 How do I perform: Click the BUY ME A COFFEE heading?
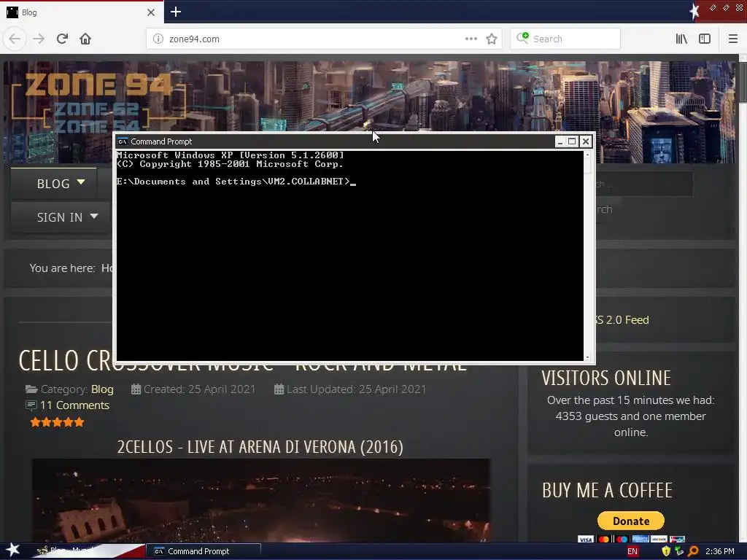[x=607, y=491]
